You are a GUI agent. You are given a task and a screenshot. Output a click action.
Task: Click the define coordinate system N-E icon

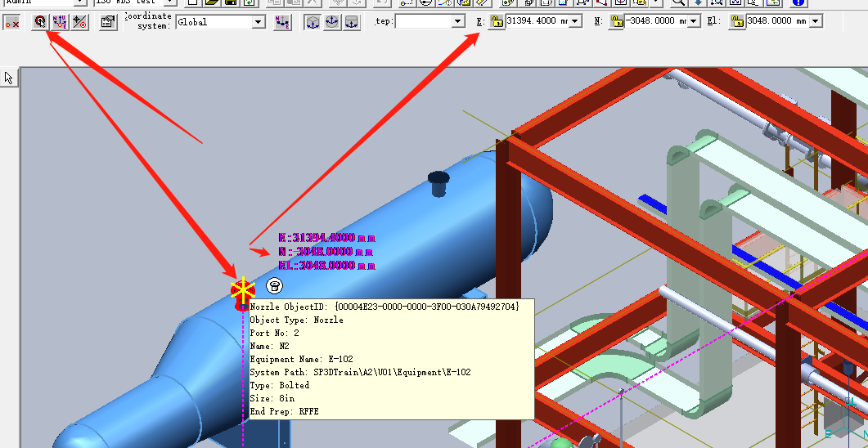coord(282,22)
